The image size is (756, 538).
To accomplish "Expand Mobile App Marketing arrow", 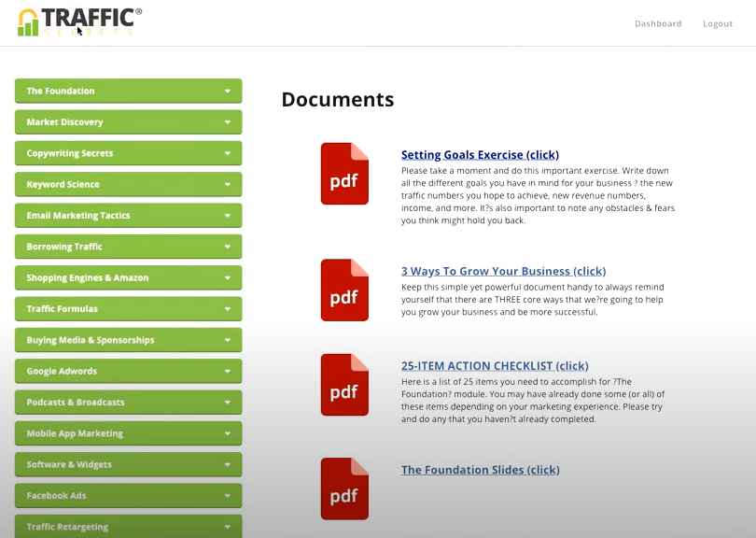I will point(228,433).
